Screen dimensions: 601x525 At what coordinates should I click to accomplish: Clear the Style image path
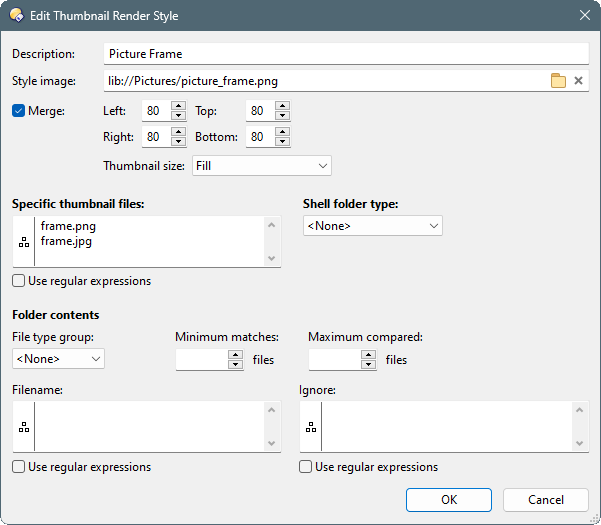[x=578, y=81]
